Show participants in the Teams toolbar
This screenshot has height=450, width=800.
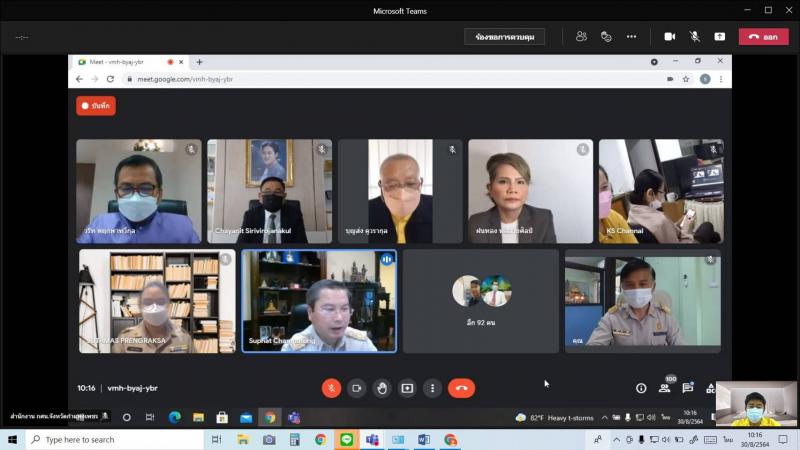(x=581, y=37)
